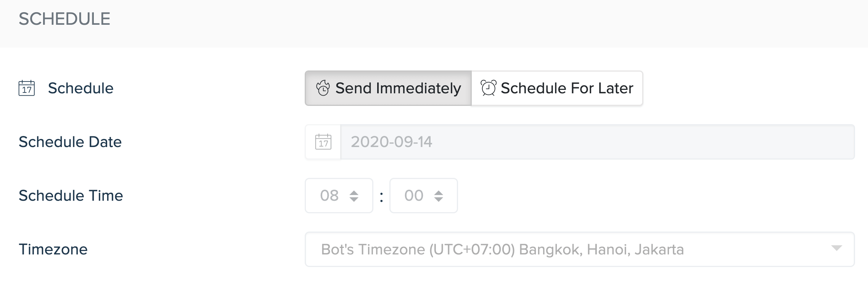Click the calendar icon beside Schedule label

pos(27,88)
